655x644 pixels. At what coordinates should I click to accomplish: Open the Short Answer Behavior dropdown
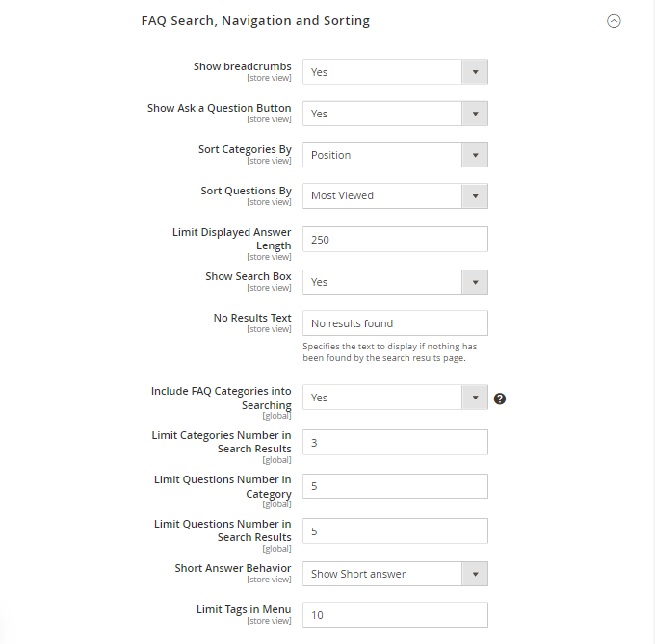[x=395, y=574]
